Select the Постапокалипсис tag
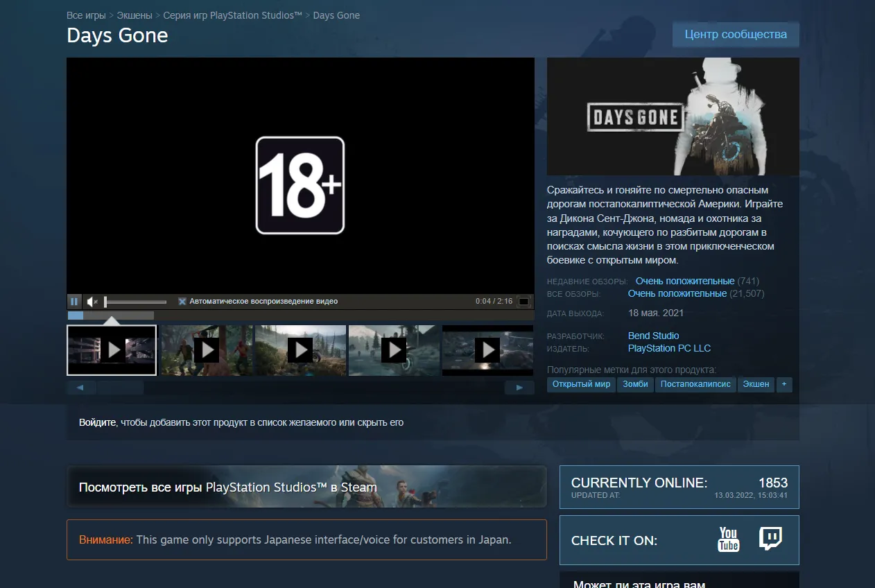The width and height of the screenshot is (875, 588). [695, 384]
